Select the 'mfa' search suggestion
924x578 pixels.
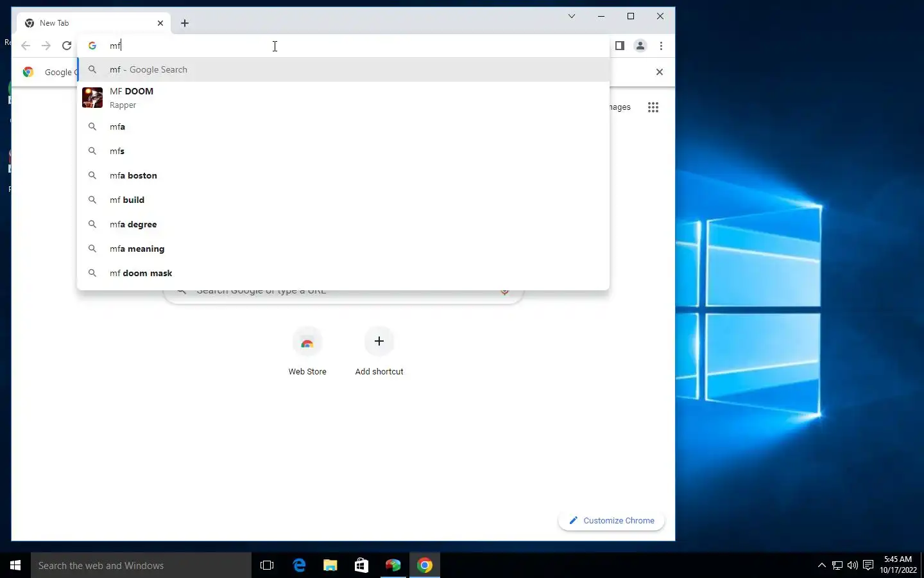tap(343, 127)
